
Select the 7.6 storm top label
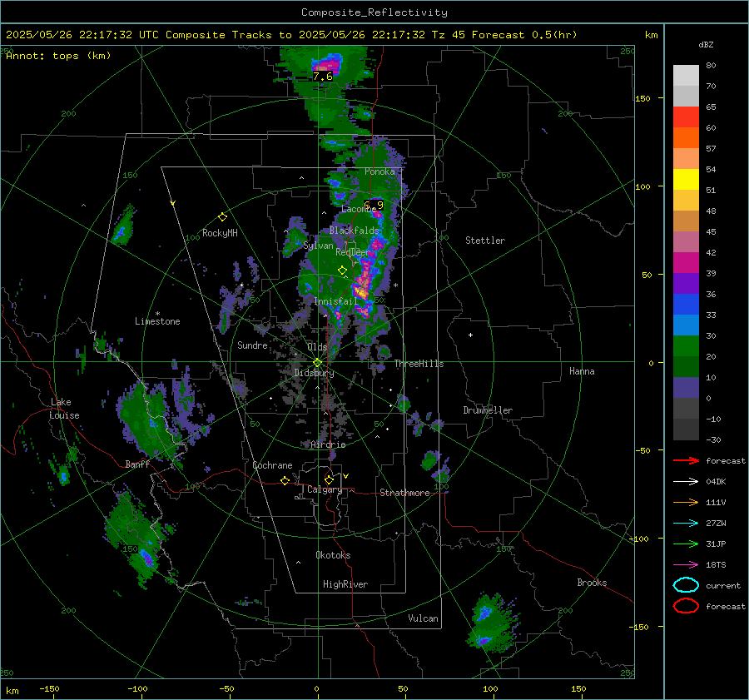point(322,77)
